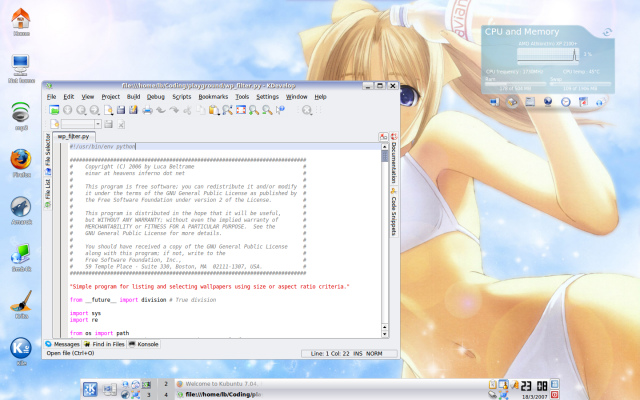640x400 pixels.
Task: Open the Konsole bottom panel
Action: (x=143, y=344)
